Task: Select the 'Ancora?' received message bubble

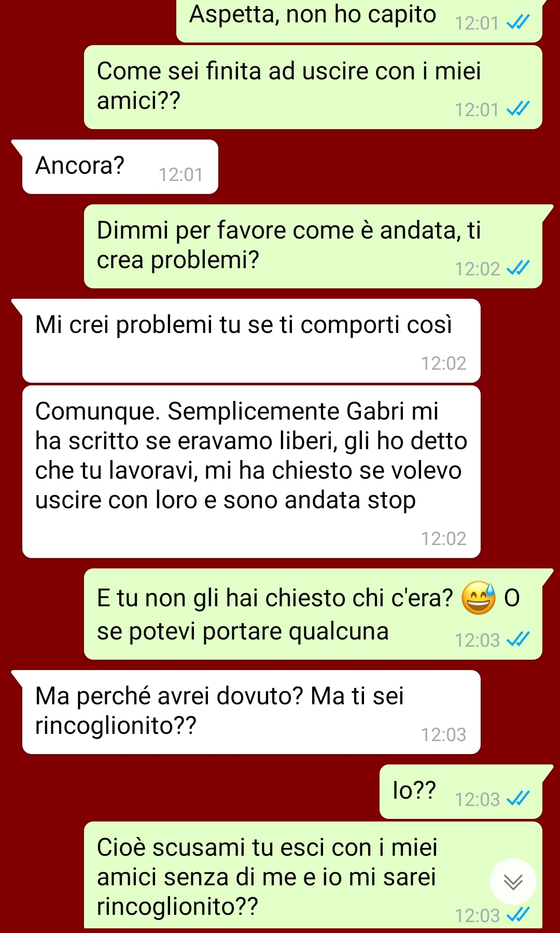Action: pyautogui.click(x=120, y=166)
